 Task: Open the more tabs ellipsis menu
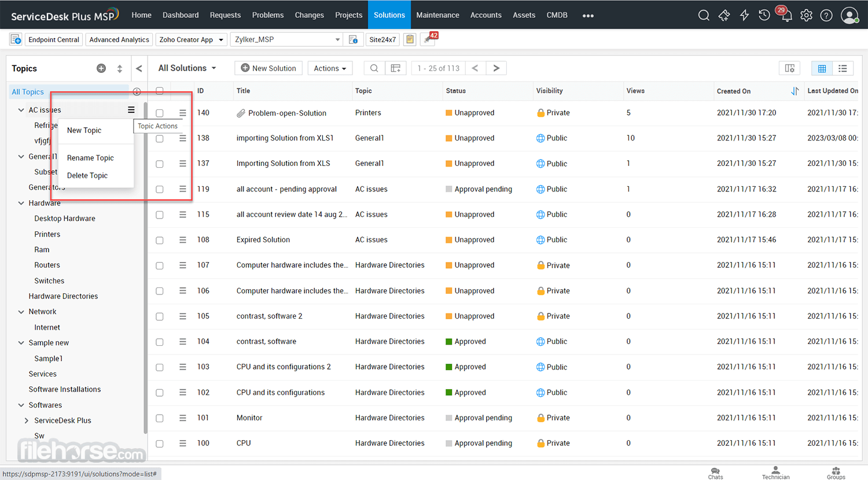(588, 16)
